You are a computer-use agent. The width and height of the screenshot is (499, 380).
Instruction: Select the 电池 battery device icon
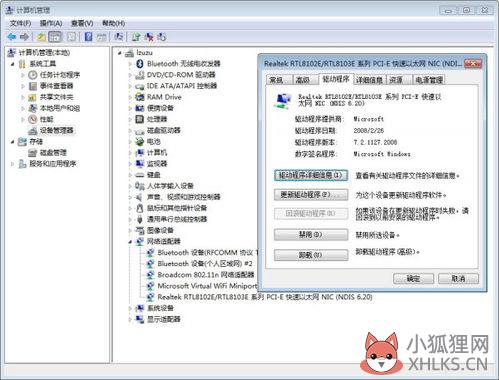click(139, 142)
